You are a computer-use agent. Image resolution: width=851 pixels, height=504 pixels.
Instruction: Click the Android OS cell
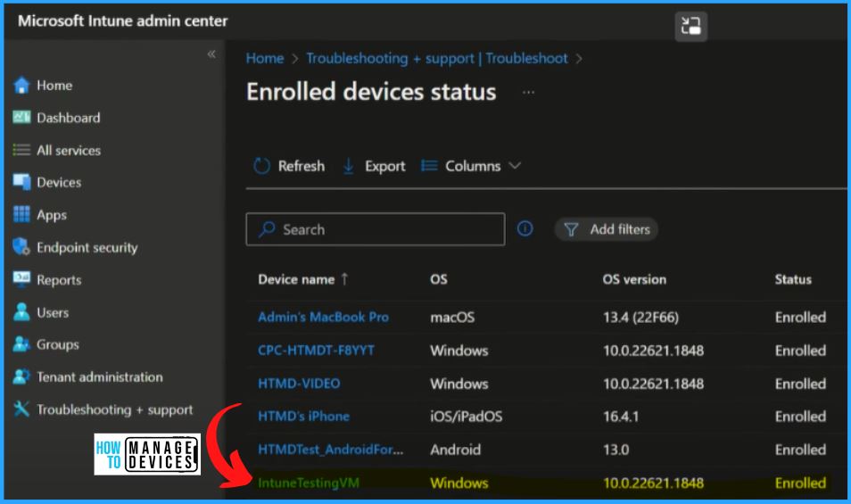pos(455,450)
